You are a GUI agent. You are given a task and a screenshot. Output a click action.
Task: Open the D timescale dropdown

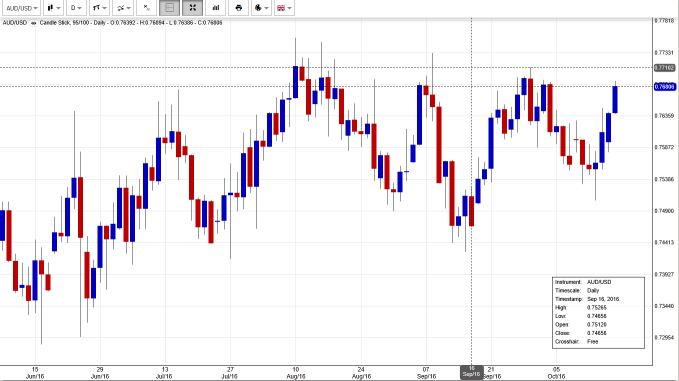click(76, 8)
